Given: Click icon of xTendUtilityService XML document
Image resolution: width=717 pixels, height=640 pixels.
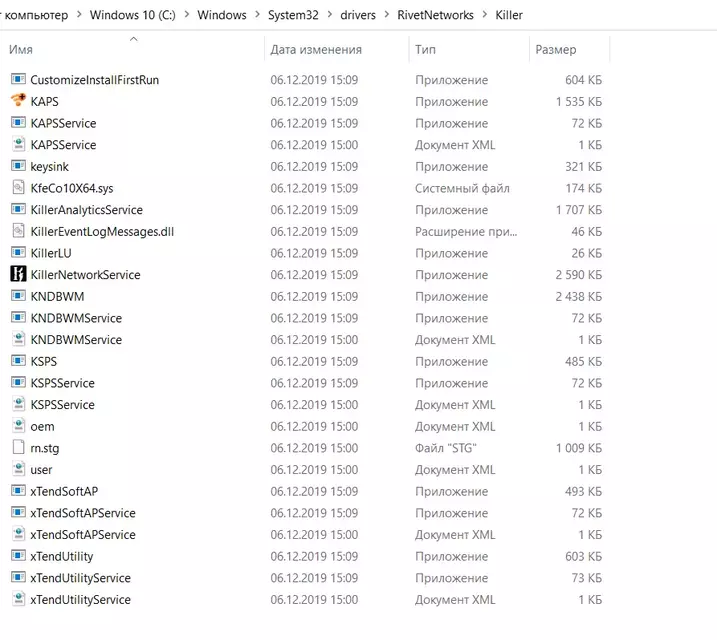Looking at the screenshot, I should [x=18, y=599].
